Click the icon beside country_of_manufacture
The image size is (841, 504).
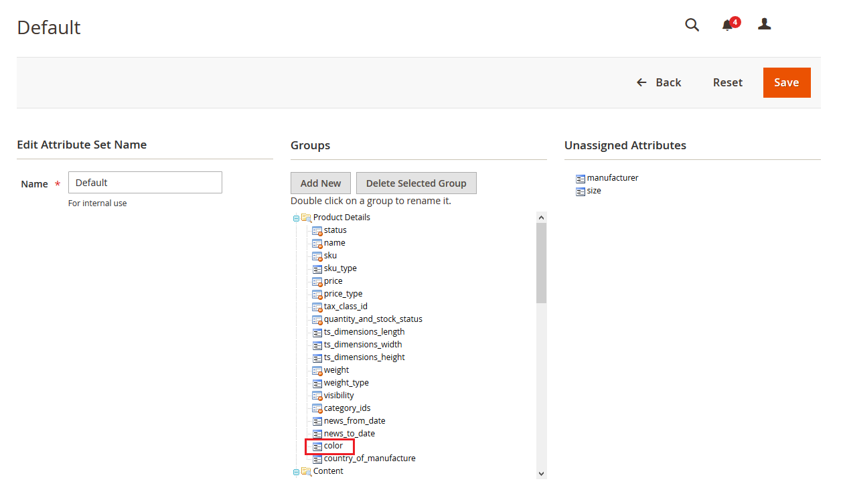point(317,459)
